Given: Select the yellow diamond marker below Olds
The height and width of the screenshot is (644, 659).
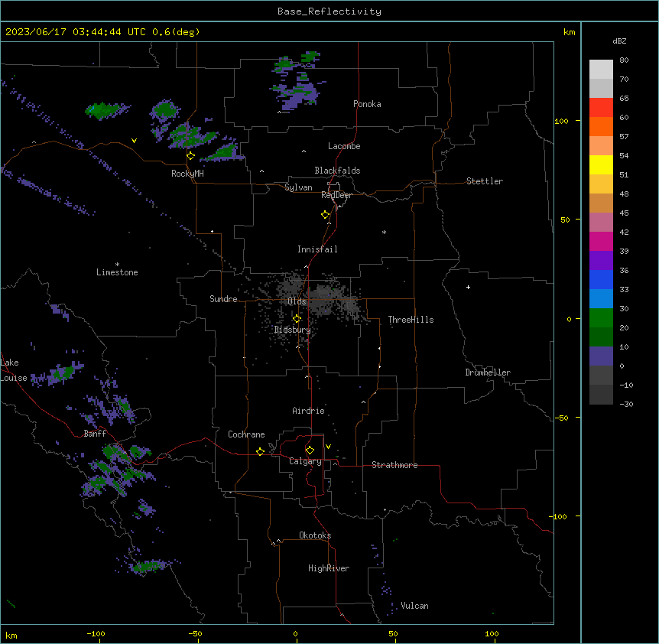Looking at the screenshot, I should click(x=297, y=319).
